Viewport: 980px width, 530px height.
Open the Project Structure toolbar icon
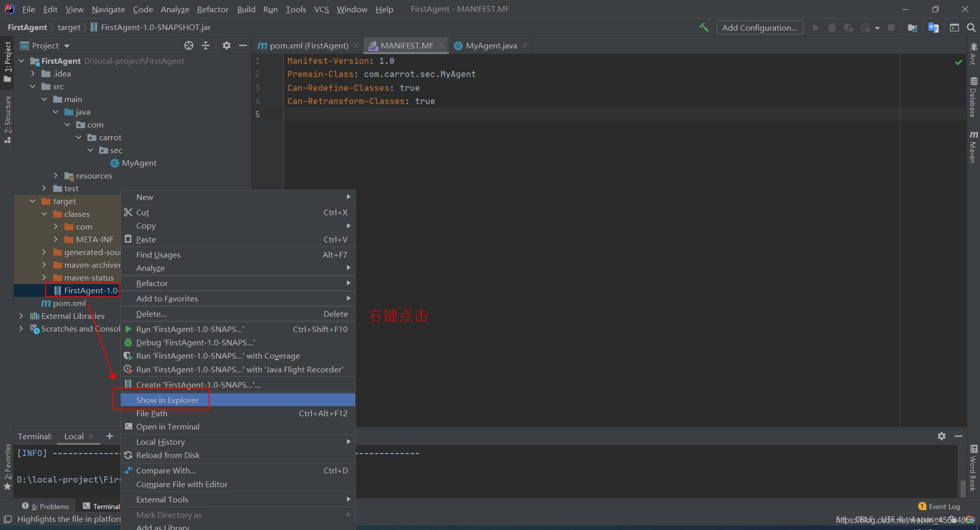(913, 28)
